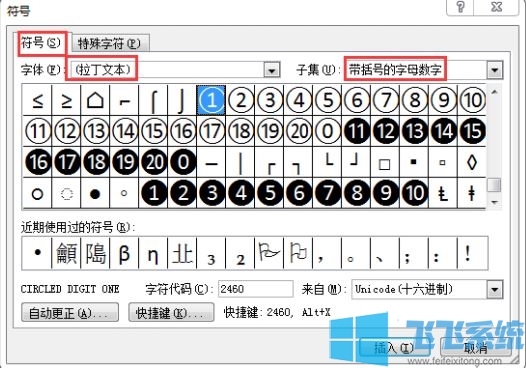Image resolution: width=526 pixels, height=368 pixels.
Task: Pick the house ⌂ symbol in grid
Action: click(x=95, y=100)
